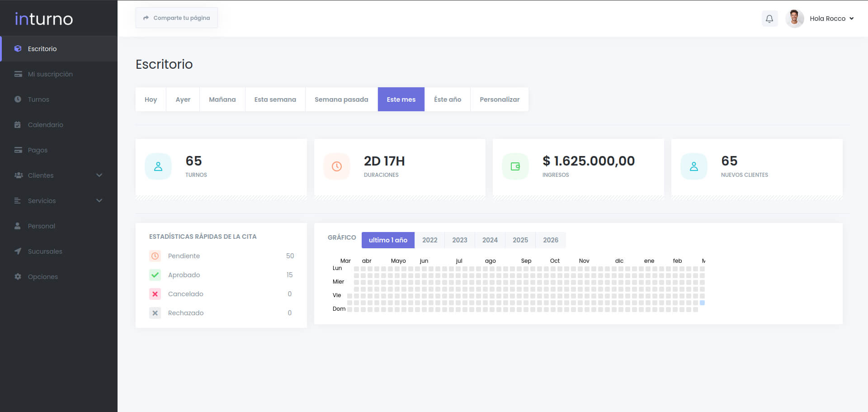Select the 2024 chart year tab
The image size is (868, 412).
(x=490, y=240)
